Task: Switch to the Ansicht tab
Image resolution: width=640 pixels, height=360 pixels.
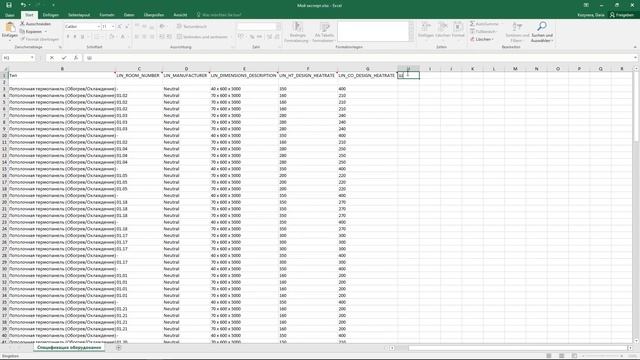Action: click(180, 15)
